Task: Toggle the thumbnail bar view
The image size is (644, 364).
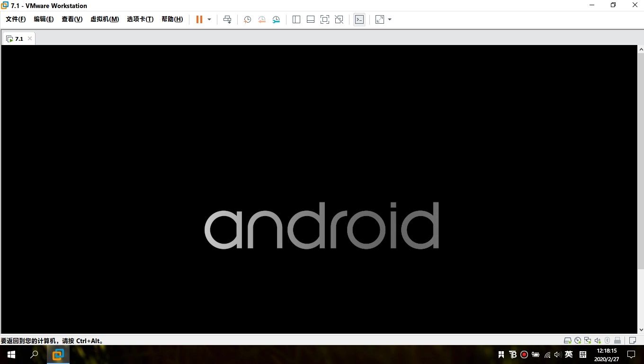Action: pos(311,19)
